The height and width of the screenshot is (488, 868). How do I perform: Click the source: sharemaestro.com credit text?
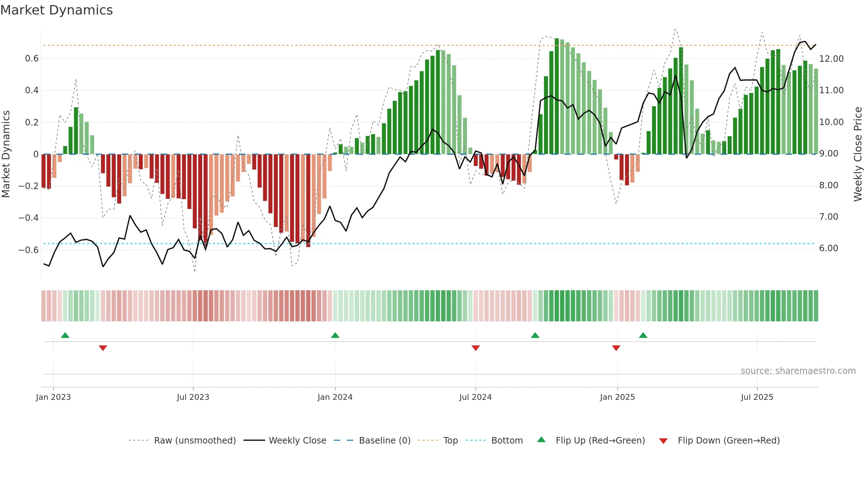[x=798, y=371]
